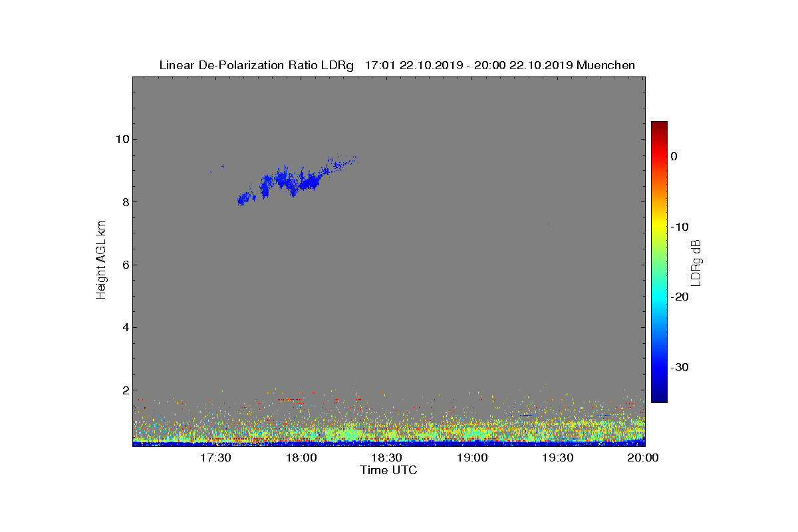Click the height tick label 10
The image size is (798, 532).
tap(122, 139)
